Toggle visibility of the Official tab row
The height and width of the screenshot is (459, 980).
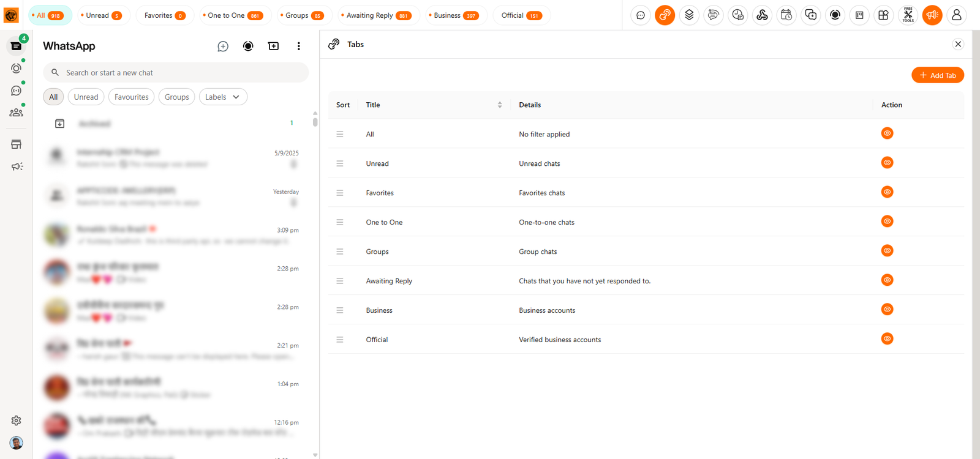(x=887, y=339)
